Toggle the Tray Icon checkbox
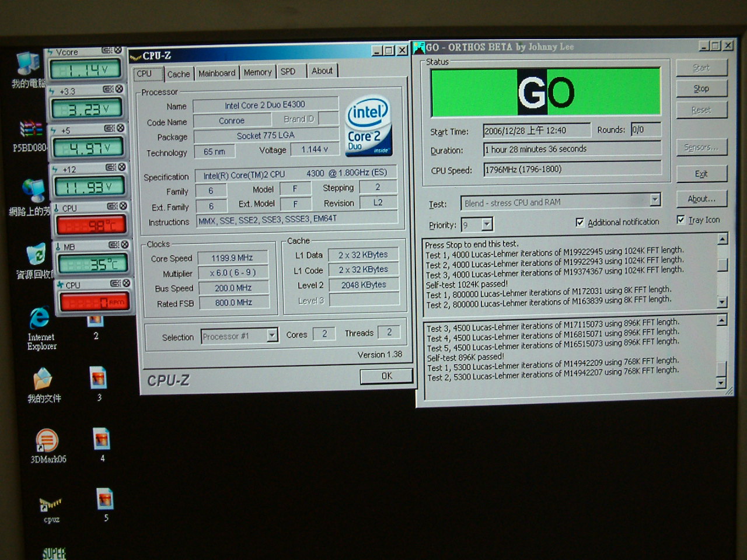The height and width of the screenshot is (560, 747). tap(680, 220)
